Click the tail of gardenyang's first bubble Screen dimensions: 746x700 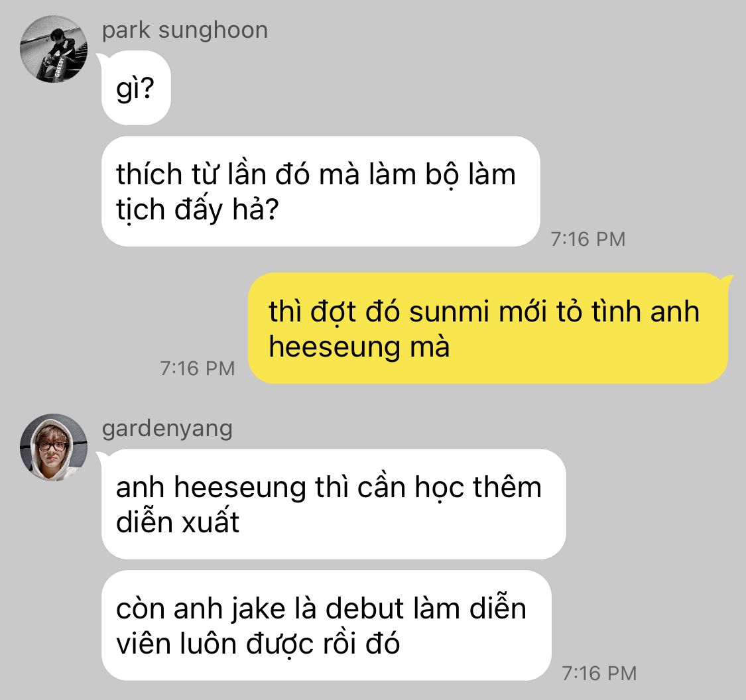click(101, 457)
